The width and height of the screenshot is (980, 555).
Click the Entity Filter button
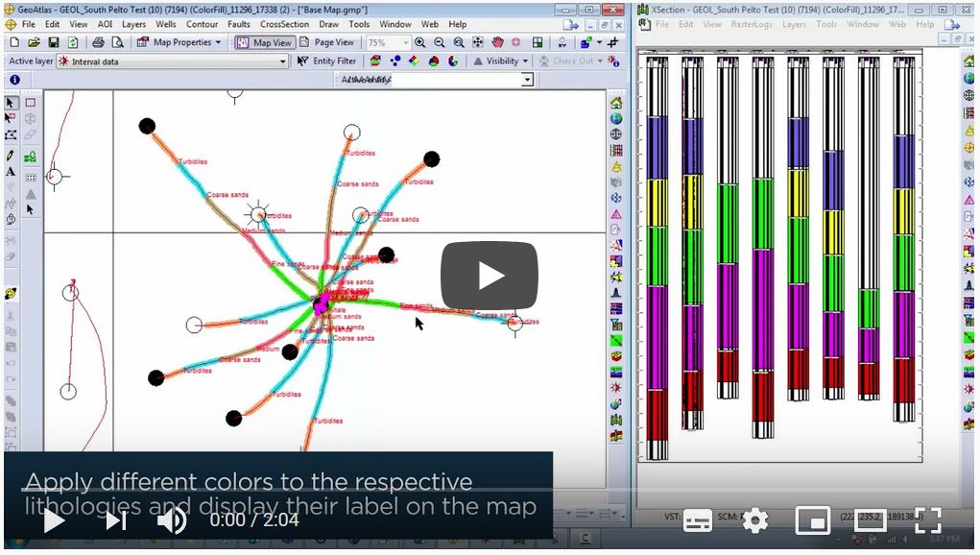tap(326, 61)
